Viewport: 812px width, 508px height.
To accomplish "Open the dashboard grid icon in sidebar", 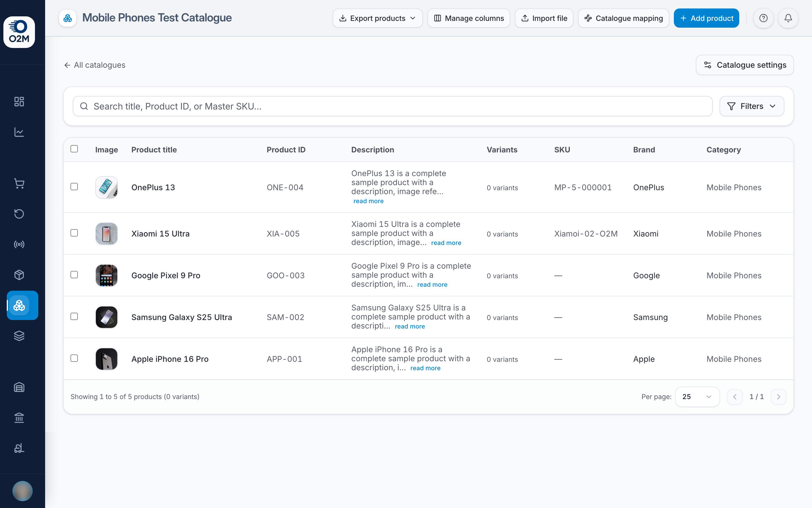I will pos(19,102).
